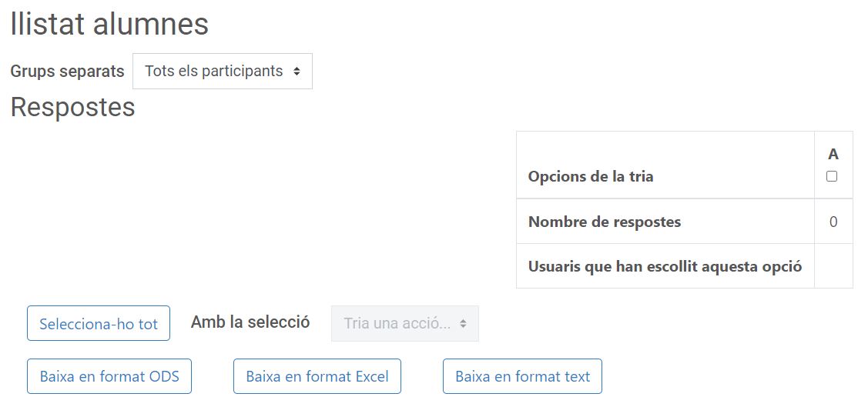The height and width of the screenshot is (417, 868).
Task: Click the '0' response count cell
Action: coord(833,222)
